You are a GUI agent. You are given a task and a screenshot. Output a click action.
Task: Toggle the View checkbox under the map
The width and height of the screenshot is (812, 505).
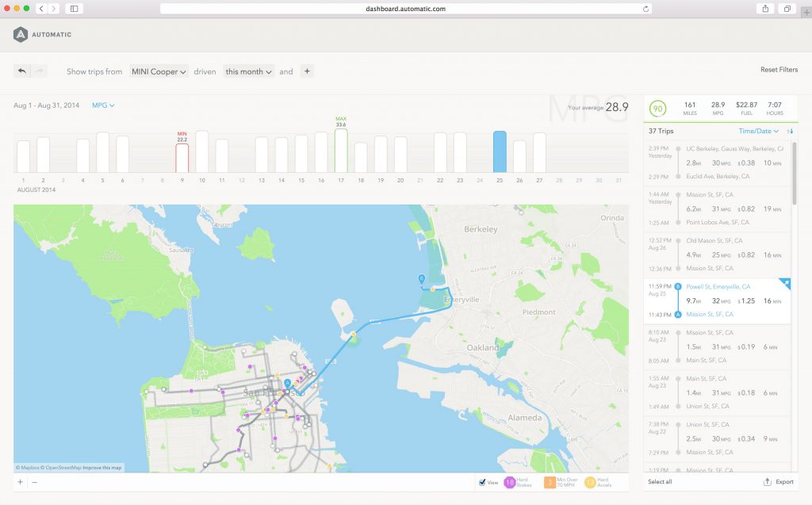pos(483,482)
